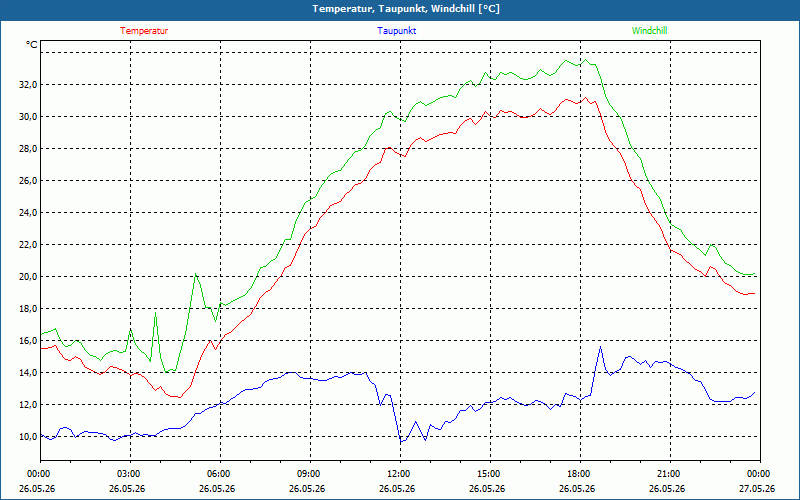Select the blue 'Taupunkt' legend label
Image resolution: width=800 pixels, height=500 pixels.
click(396, 31)
